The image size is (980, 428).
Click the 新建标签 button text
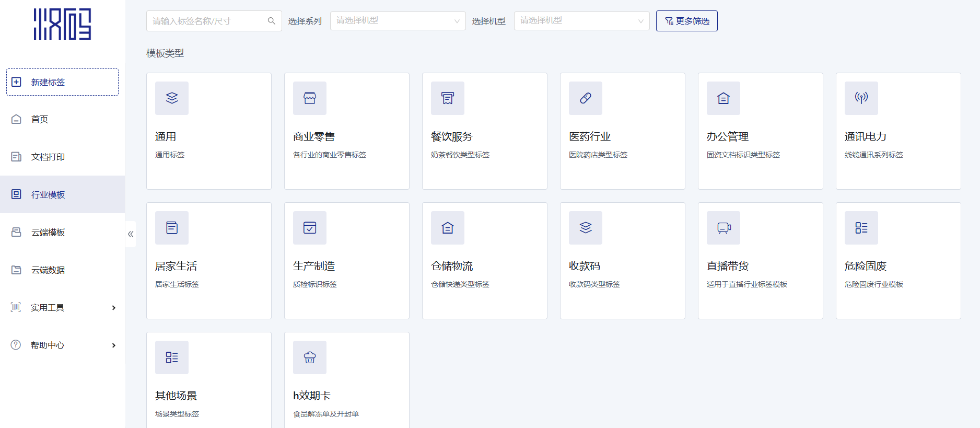coord(48,82)
